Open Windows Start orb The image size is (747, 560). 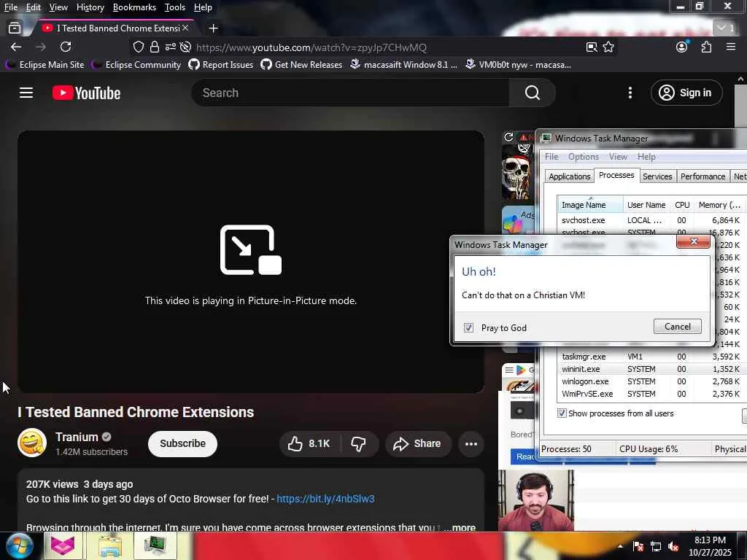point(19,545)
